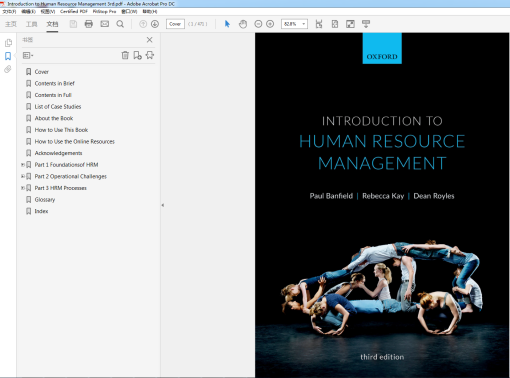Viewport: 510px width, 378px height.
Task: Switch to the 工具 tab
Action: [32, 24]
